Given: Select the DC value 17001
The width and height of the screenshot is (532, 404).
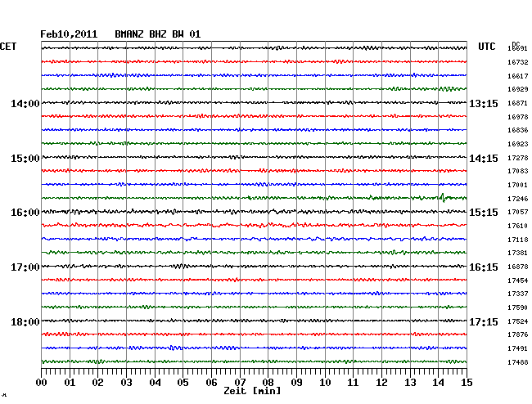Looking at the screenshot, I should 518,185.
